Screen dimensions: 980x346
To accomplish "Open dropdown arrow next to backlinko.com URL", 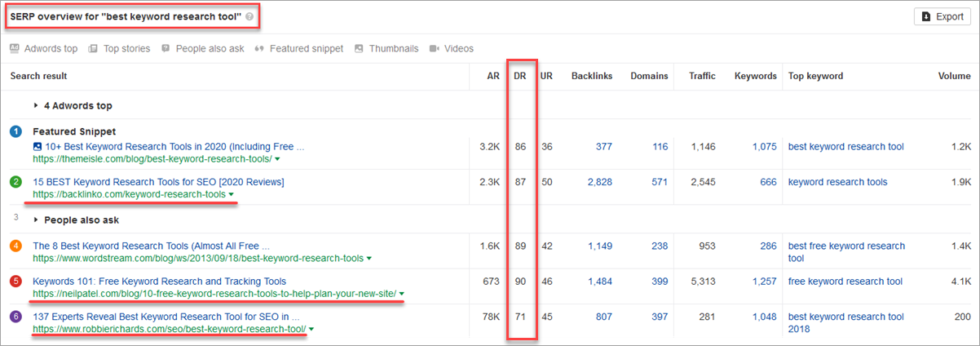I will [232, 195].
